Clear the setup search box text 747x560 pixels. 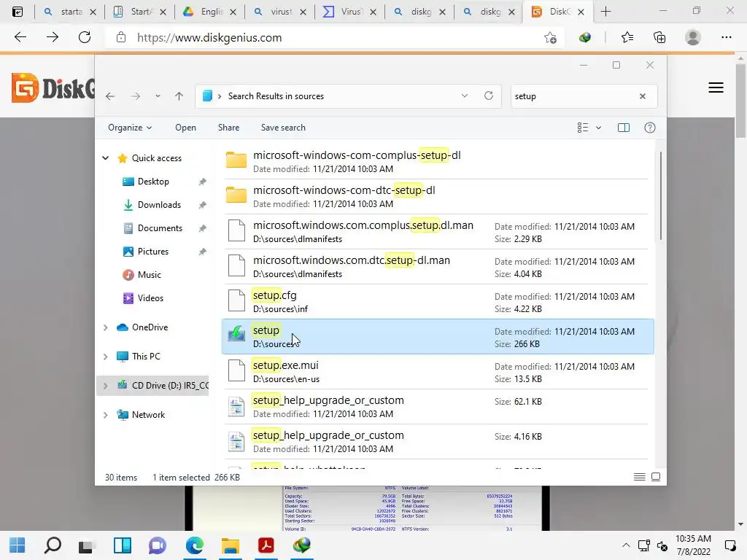tap(643, 96)
